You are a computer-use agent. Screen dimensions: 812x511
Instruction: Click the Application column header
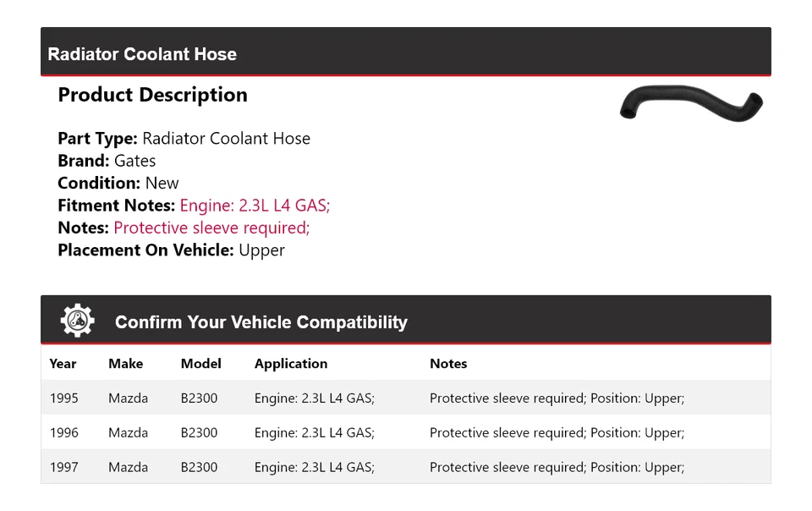point(290,364)
